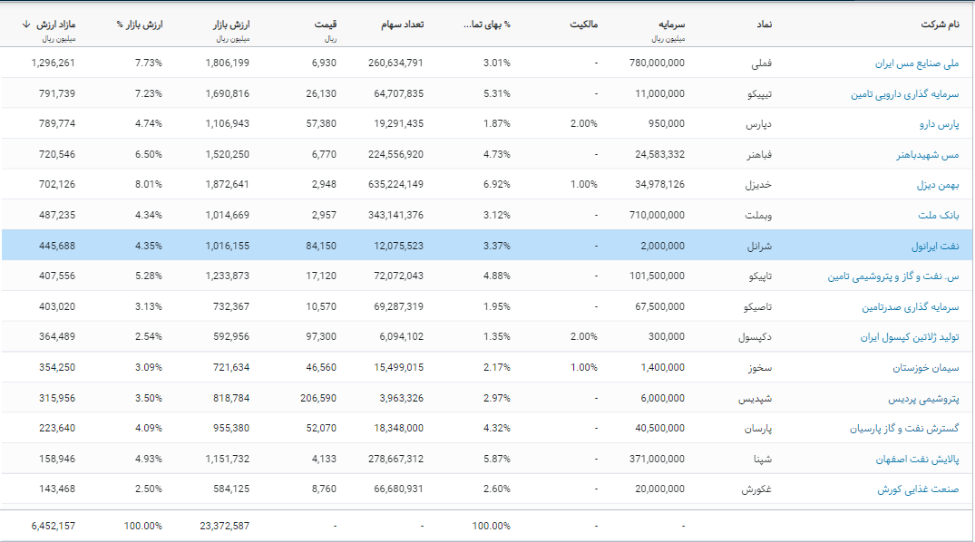
Task: Open the پارس دارو company link
Action: coord(935,124)
